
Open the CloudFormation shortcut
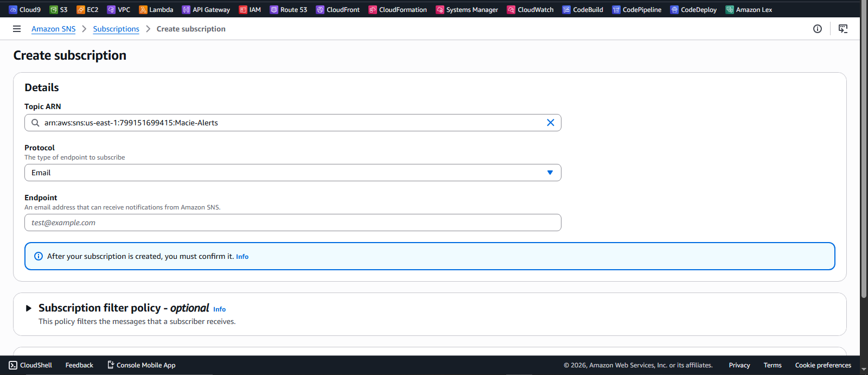[x=398, y=10]
